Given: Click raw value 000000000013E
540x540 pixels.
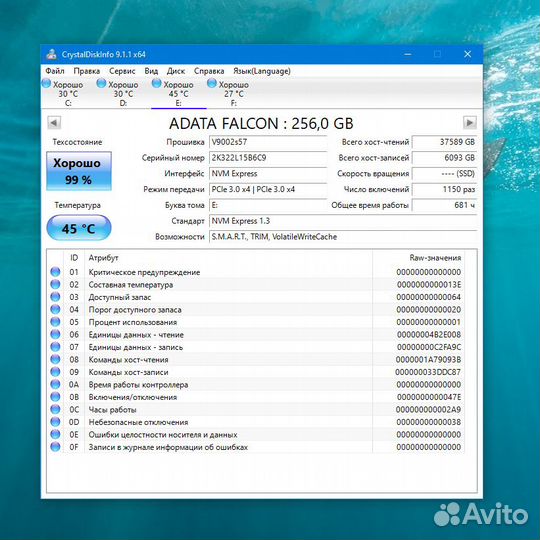Looking at the screenshot, I should click(x=429, y=285).
